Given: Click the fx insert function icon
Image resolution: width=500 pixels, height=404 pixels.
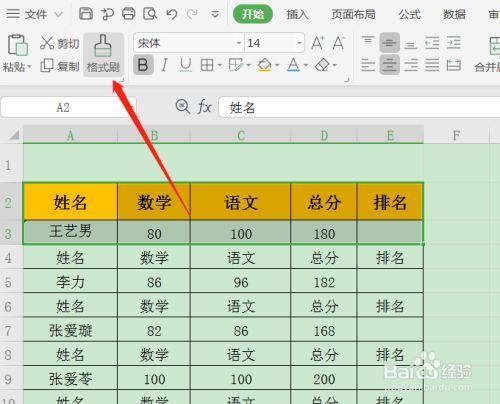Looking at the screenshot, I should pyautogui.click(x=204, y=107).
